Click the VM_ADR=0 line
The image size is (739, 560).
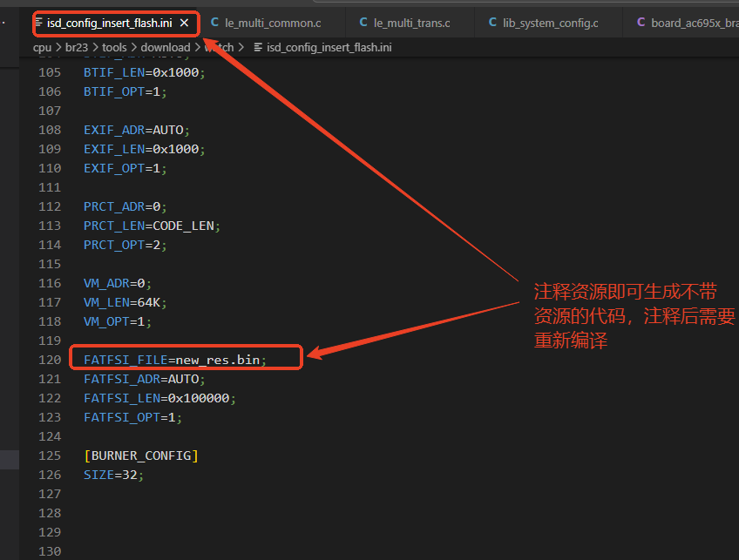pos(118,284)
